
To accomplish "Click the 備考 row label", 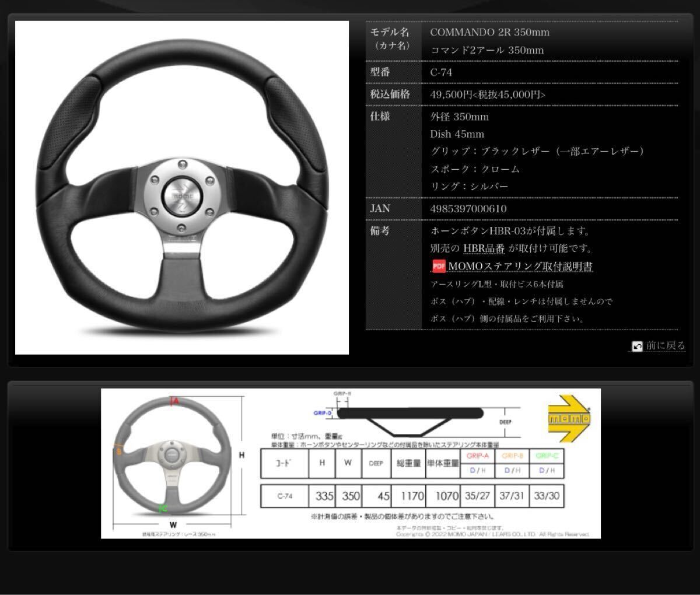I will click(379, 231).
